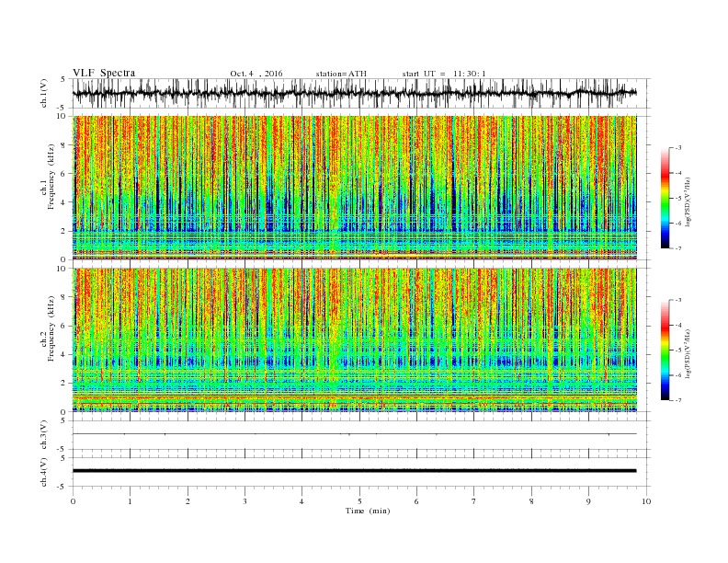
Task: Click the "-5" tick on ch.2 colorbar
Action: tap(678, 350)
